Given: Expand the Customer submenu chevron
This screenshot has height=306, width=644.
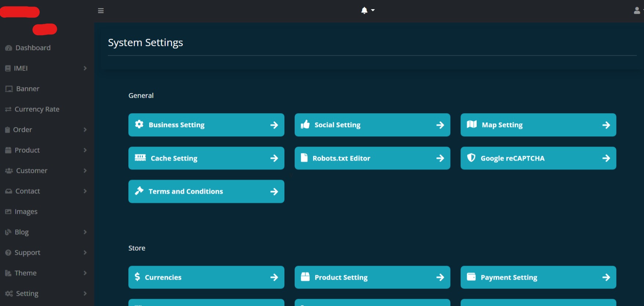Looking at the screenshot, I should pos(85,171).
